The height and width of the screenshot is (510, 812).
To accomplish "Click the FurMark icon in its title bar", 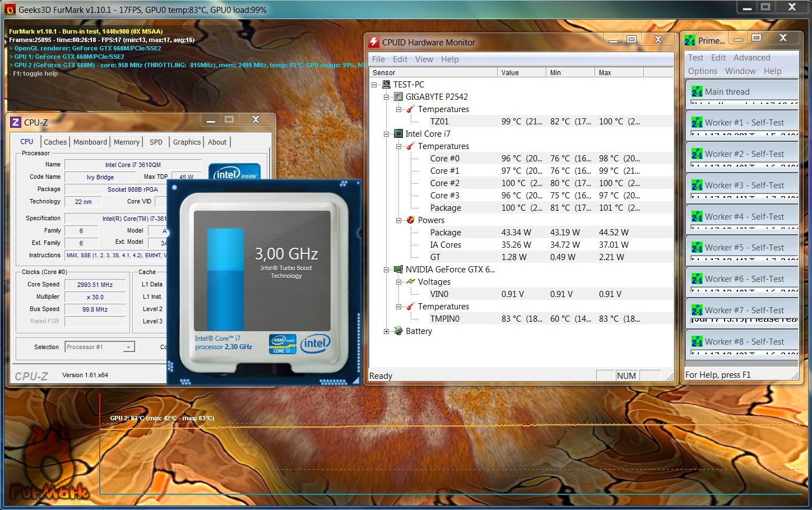I will tap(10, 10).
